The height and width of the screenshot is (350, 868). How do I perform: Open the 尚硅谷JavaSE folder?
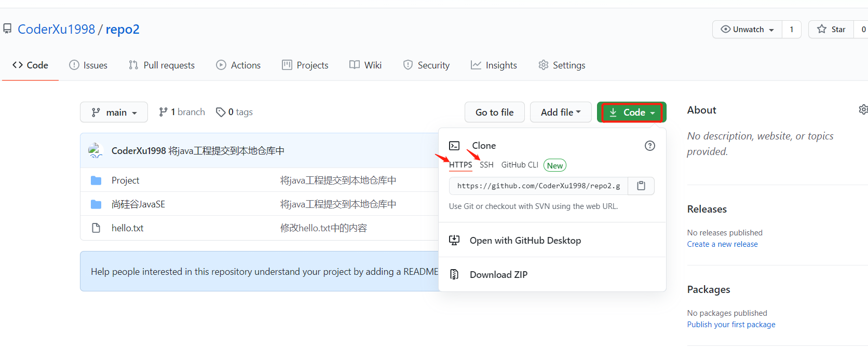(x=138, y=204)
